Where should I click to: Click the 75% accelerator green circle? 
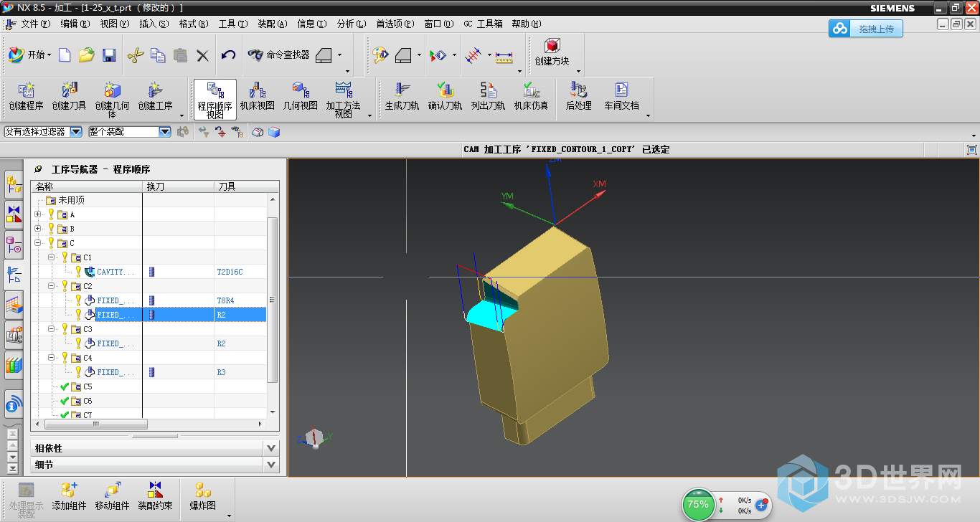[x=698, y=504]
